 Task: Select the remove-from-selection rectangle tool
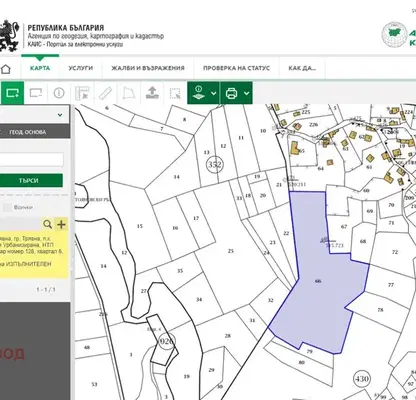pyautogui.click(x=36, y=93)
